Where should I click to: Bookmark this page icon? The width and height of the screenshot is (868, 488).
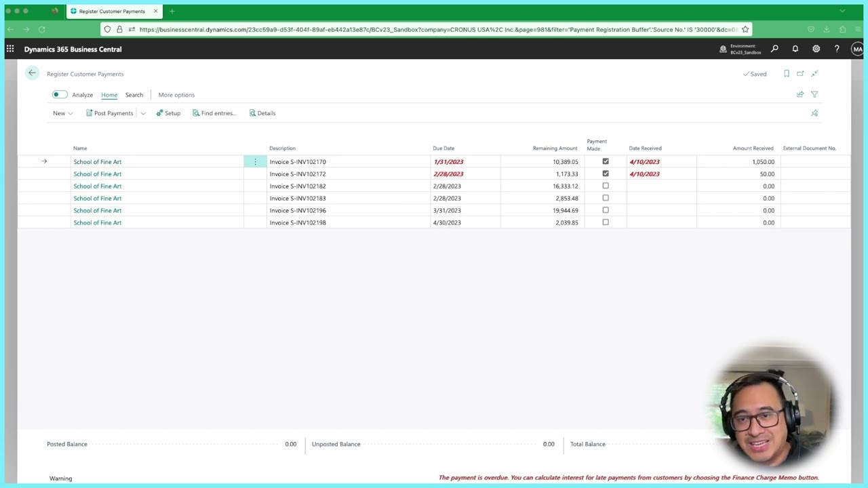click(x=787, y=73)
